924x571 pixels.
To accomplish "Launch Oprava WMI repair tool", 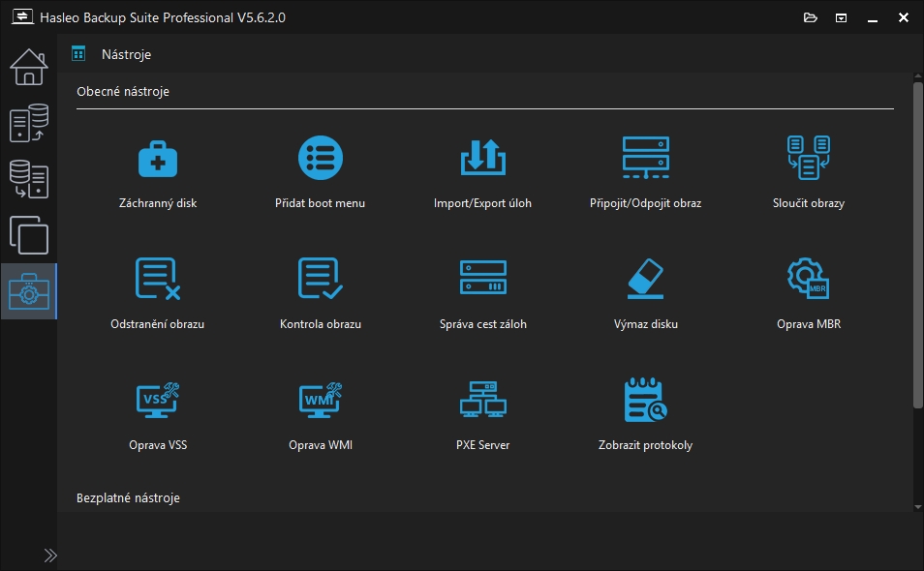I will [320, 401].
